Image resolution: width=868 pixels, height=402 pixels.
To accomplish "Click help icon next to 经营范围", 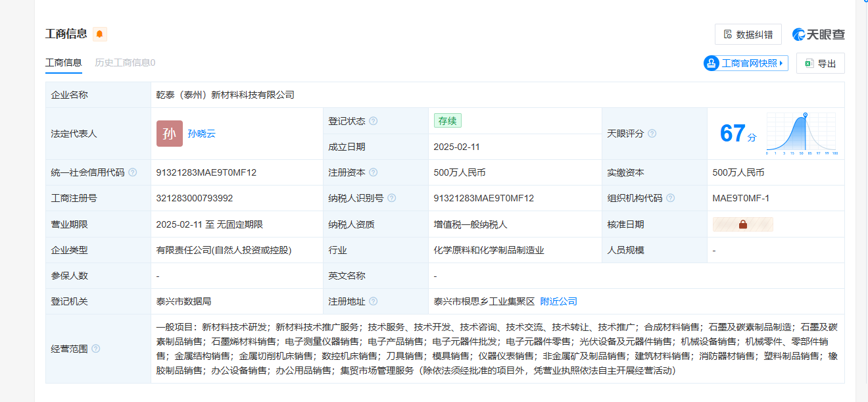I will (x=96, y=349).
